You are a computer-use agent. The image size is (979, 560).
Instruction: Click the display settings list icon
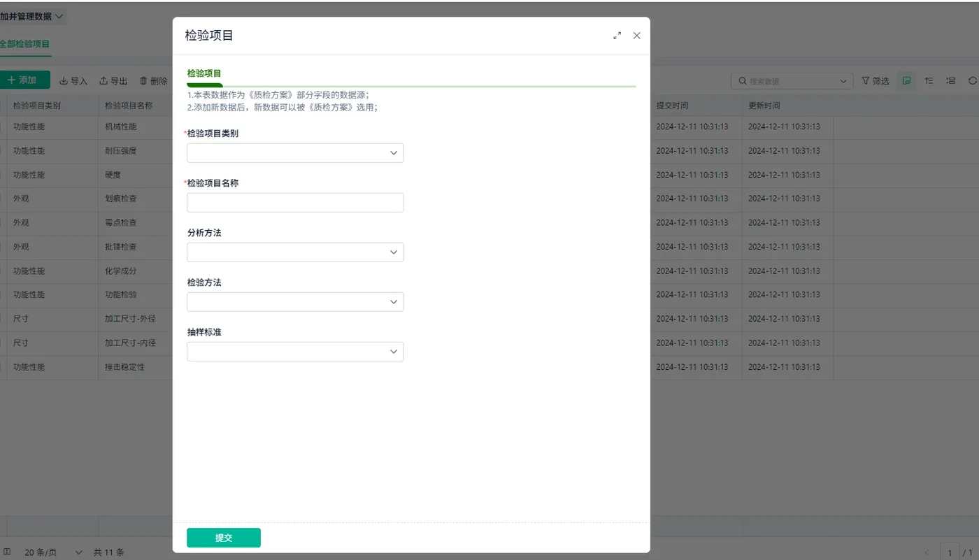pos(951,81)
